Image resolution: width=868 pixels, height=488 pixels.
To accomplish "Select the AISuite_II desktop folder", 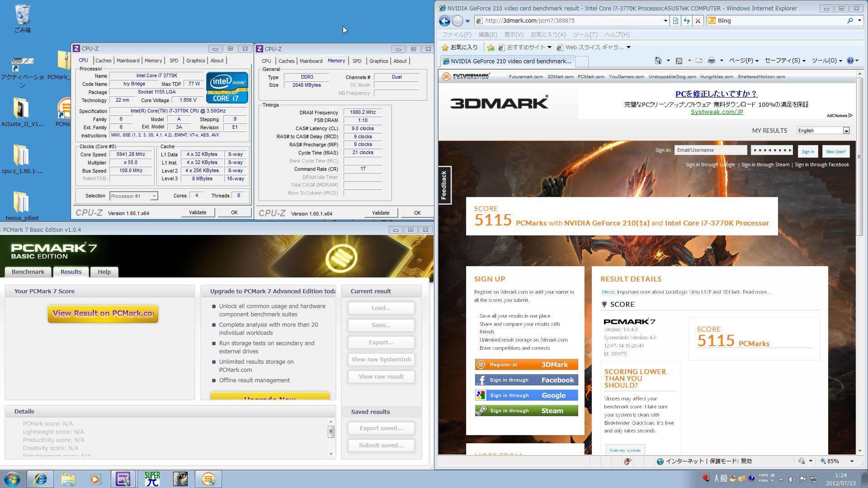I will 22,113.
